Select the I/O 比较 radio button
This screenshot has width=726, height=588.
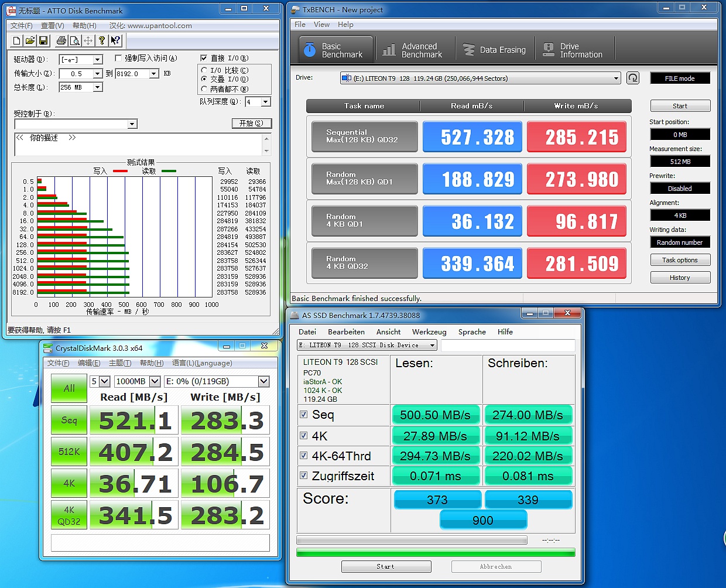tap(204, 70)
